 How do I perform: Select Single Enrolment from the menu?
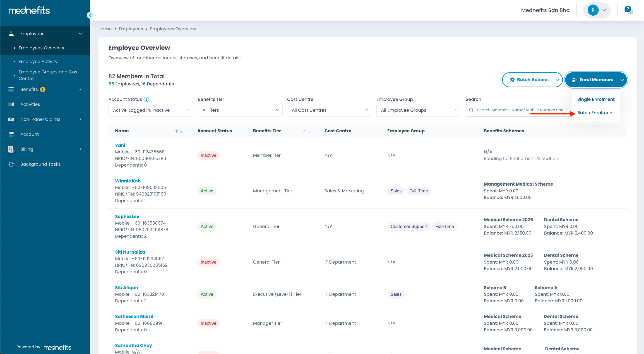point(596,99)
